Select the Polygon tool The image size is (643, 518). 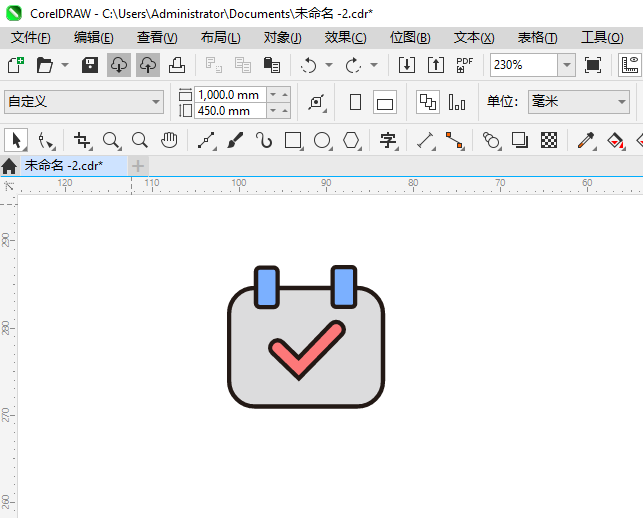pos(351,140)
